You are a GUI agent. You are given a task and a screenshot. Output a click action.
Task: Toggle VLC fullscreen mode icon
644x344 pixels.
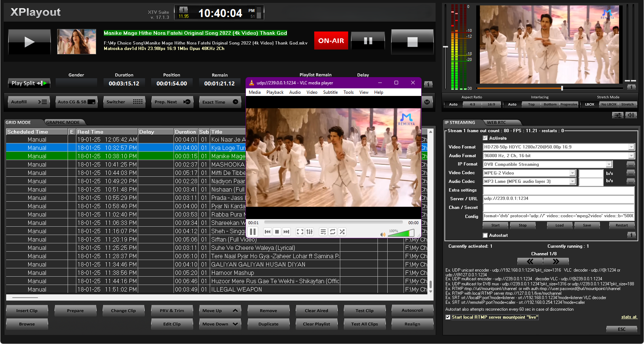click(x=300, y=232)
